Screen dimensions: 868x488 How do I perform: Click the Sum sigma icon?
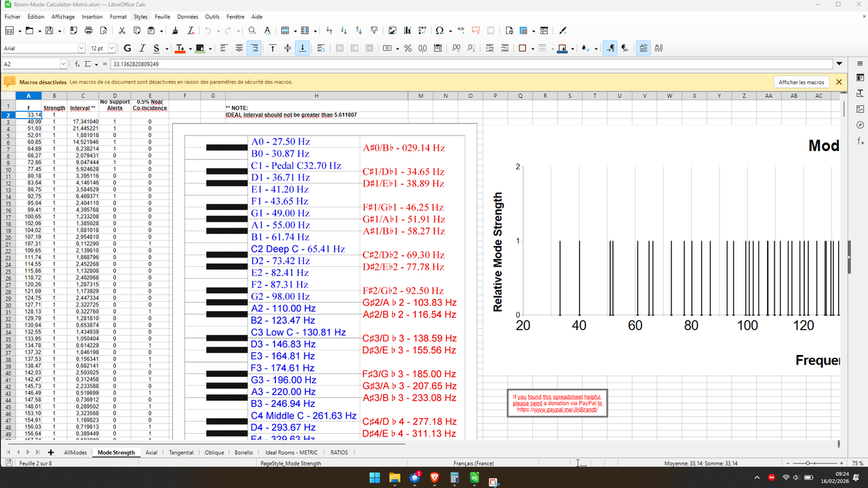[88, 64]
